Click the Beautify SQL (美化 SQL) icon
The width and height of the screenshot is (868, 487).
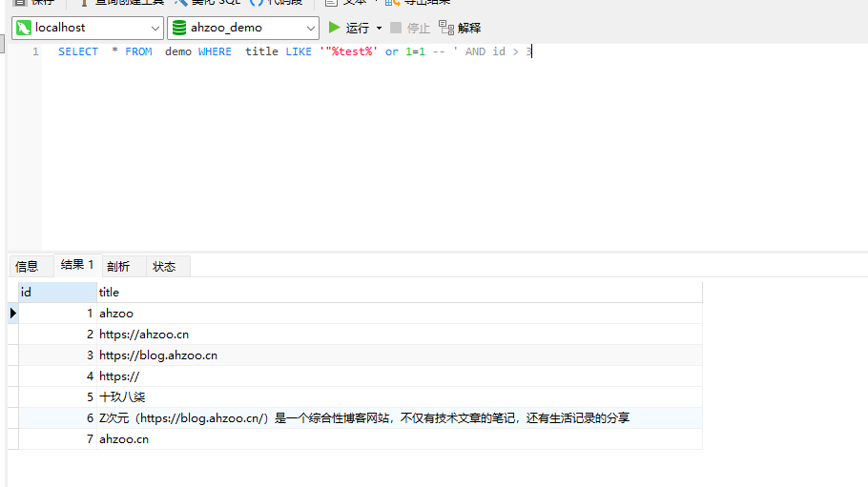point(181,3)
